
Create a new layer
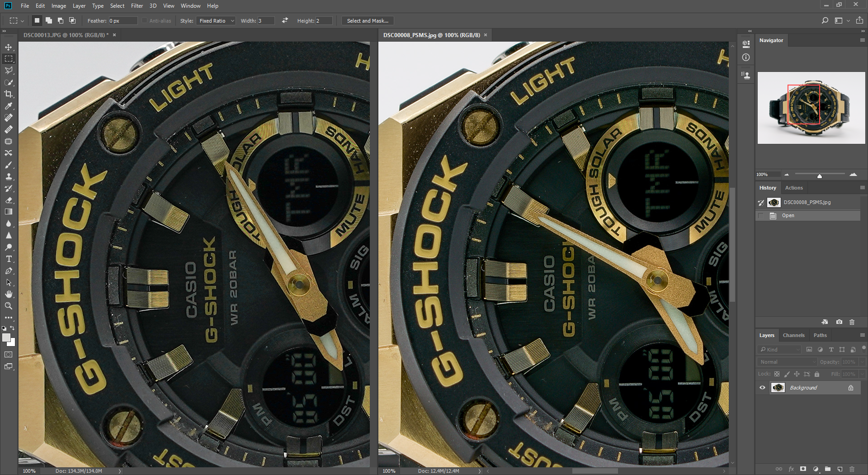840,469
